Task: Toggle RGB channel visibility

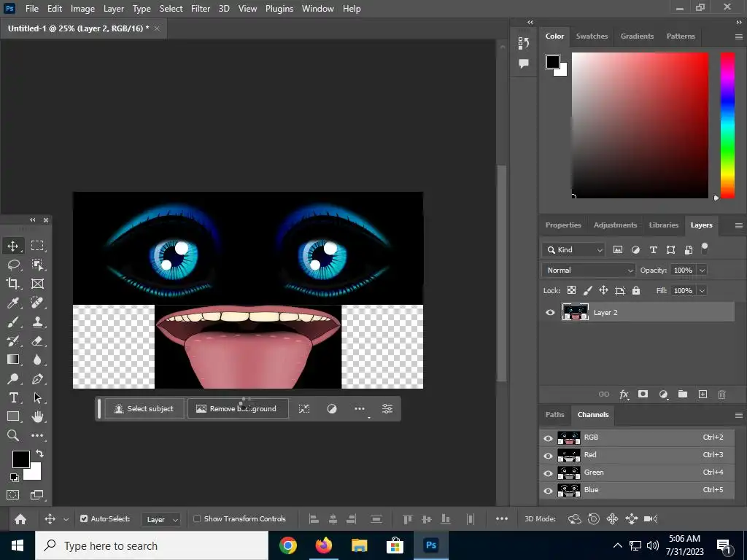Action: (x=549, y=438)
